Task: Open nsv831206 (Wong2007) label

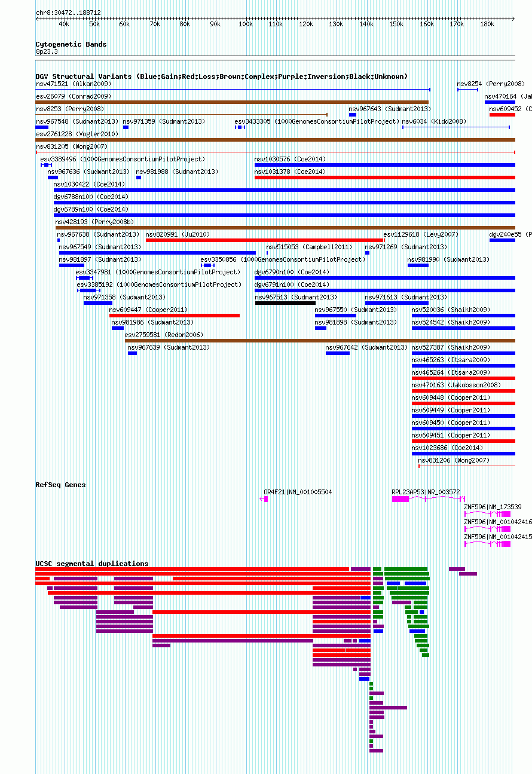Action: tap(454, 461)
